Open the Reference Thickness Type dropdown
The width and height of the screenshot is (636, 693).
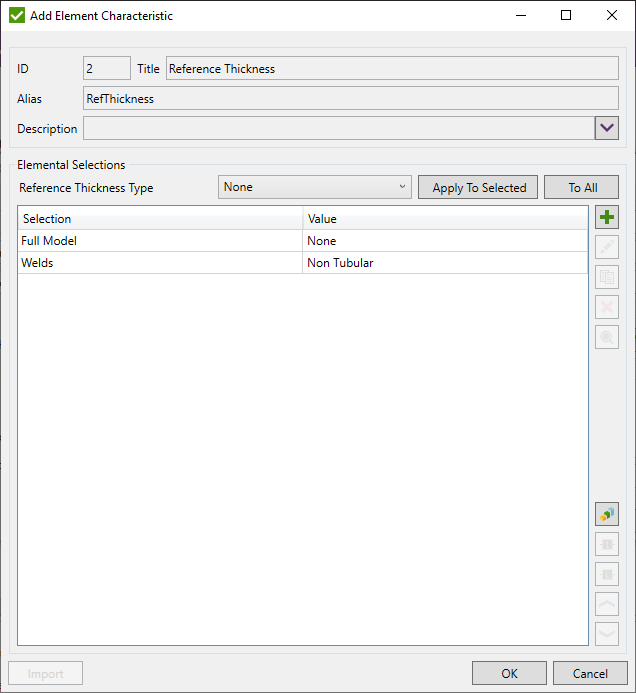314,187
